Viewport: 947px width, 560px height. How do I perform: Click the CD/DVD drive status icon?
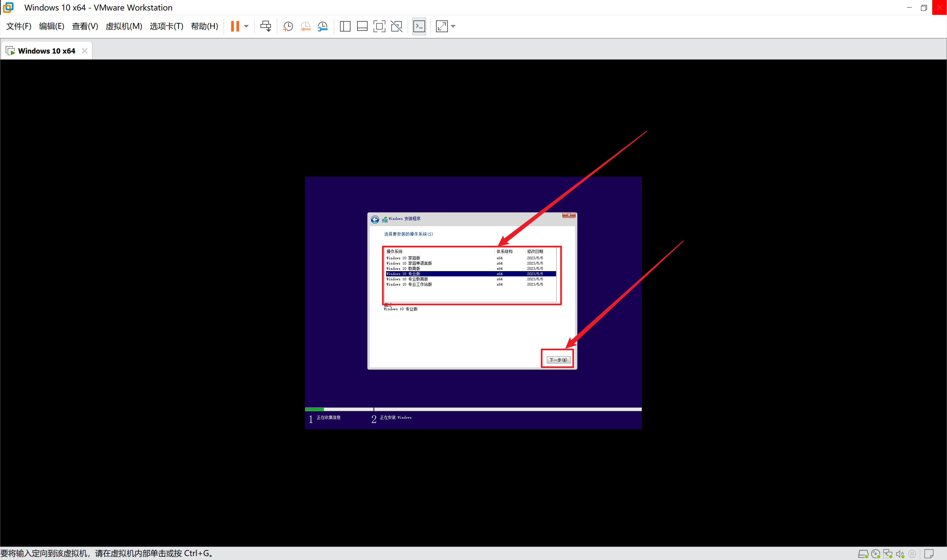[876, 553]
